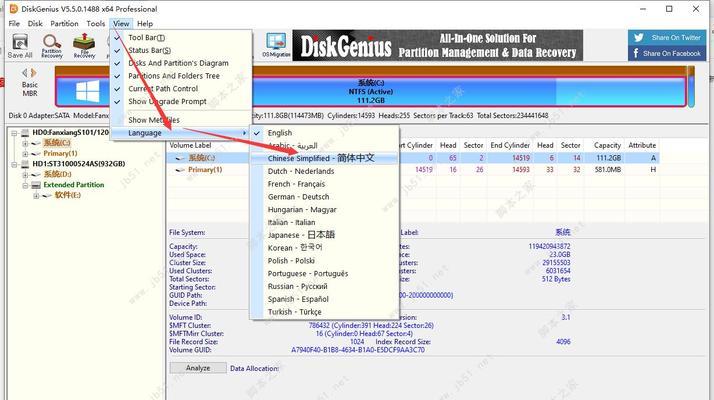Close the View menu
714x400 pixels.
pyautogui.click(x=121, y=24)
